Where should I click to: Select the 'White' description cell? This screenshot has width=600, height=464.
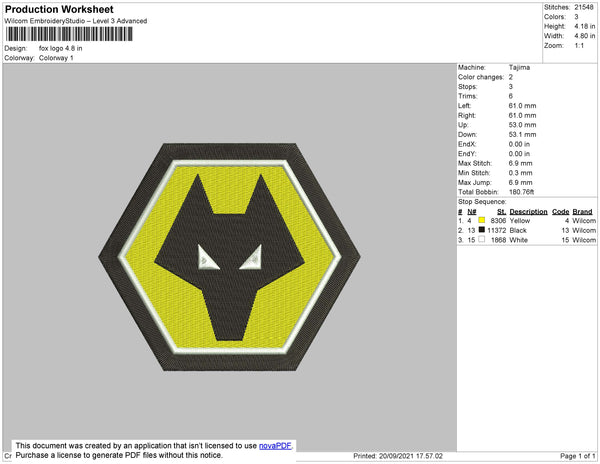click(x=518, y=240)
